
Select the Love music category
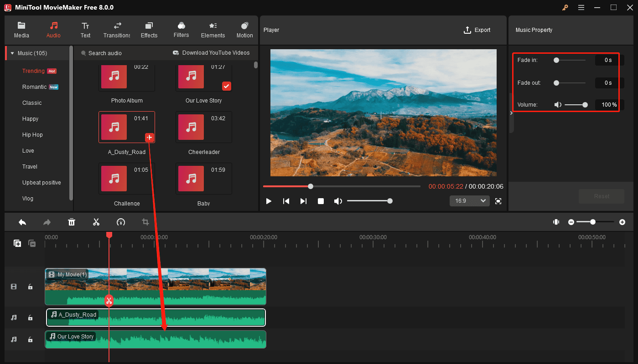pos(28,151)
